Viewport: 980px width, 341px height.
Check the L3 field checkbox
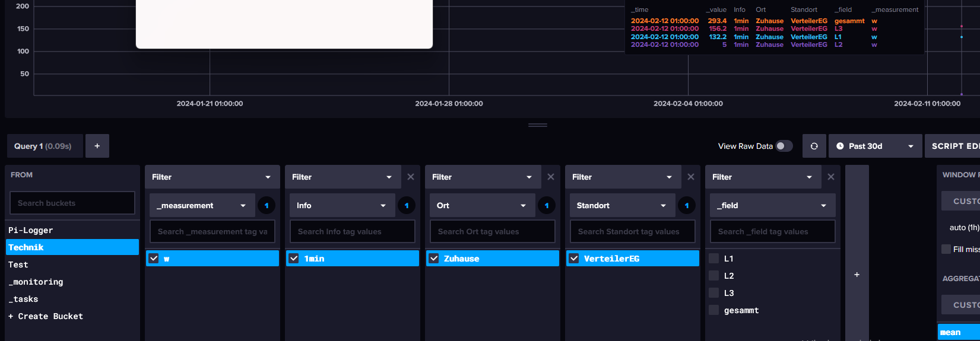click(714, 293)
